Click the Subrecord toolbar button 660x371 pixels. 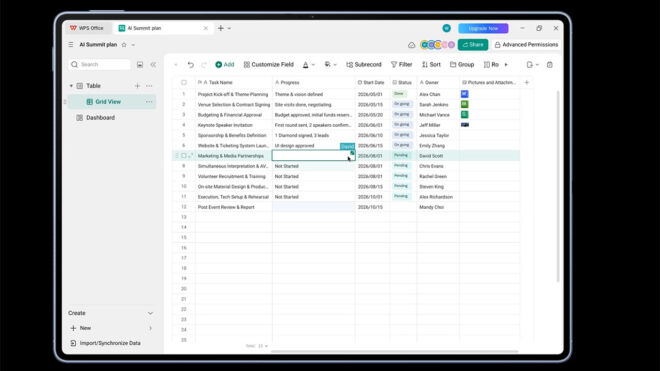364,64
